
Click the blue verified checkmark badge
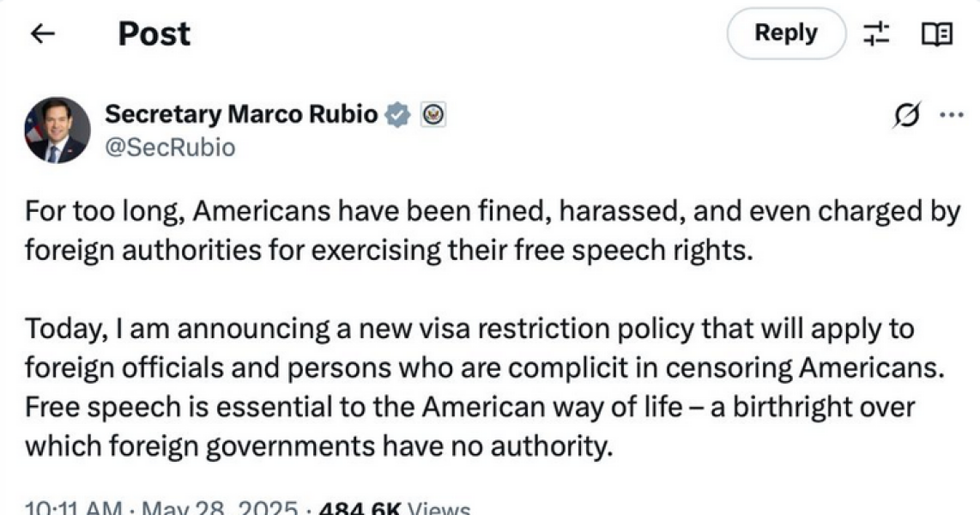[x=396, y=114]
